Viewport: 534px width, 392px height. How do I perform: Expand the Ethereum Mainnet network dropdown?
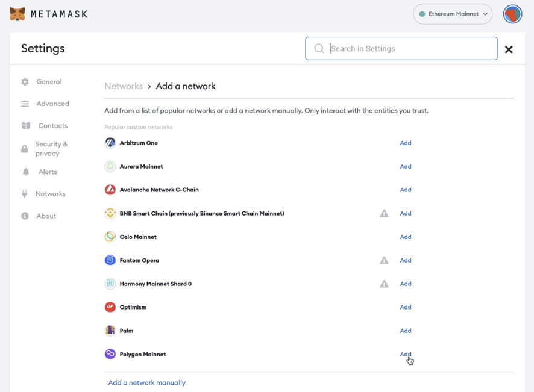click(x=453, y=14)
